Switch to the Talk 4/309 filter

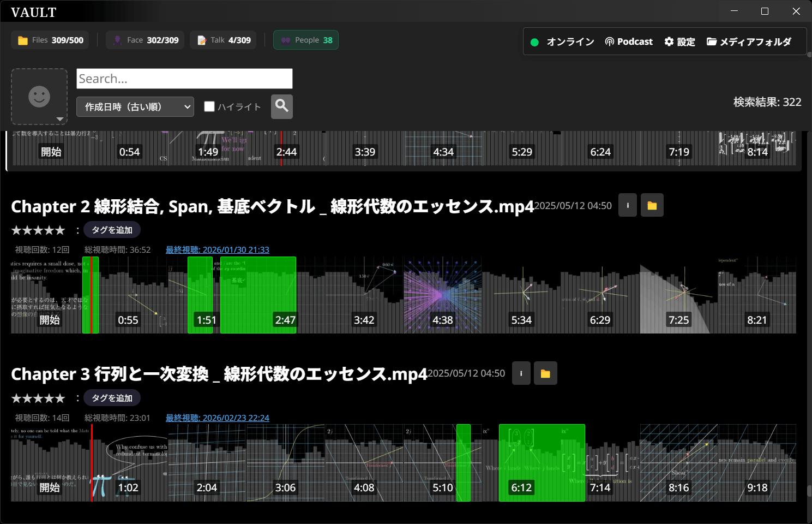pos(224,40)
